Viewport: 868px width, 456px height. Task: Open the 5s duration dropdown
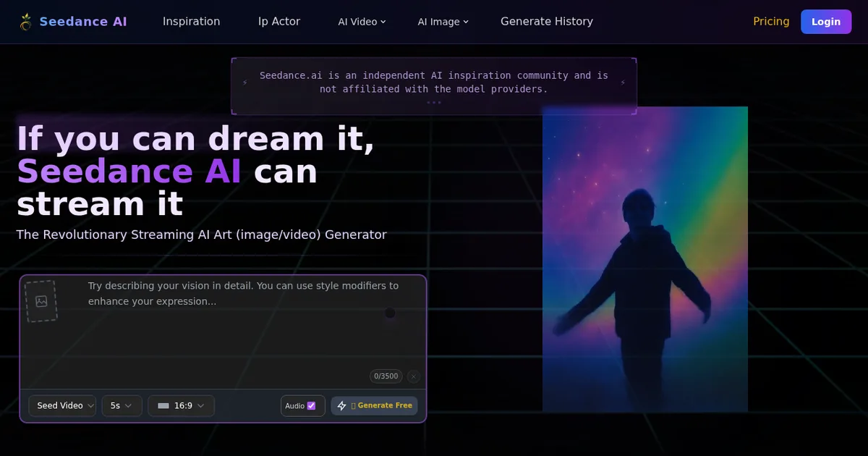tap(122, 406)
